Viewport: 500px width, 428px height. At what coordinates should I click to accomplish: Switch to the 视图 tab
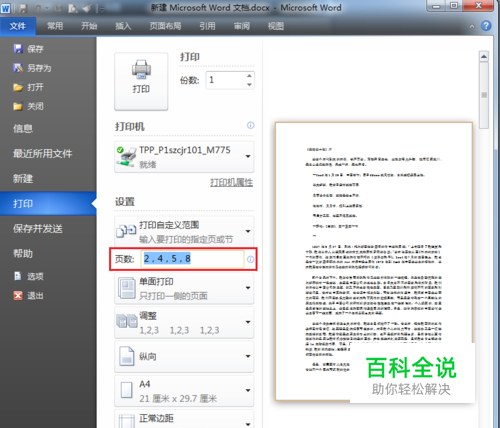click(276, 26)
